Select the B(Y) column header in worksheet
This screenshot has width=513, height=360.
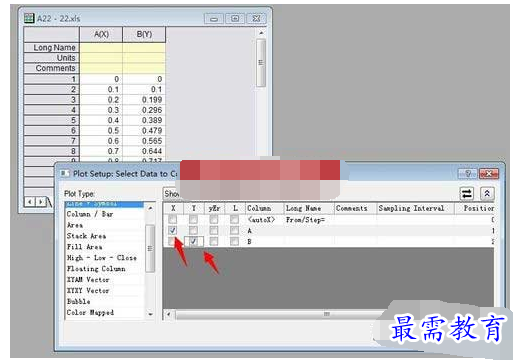tap(144, 34)
